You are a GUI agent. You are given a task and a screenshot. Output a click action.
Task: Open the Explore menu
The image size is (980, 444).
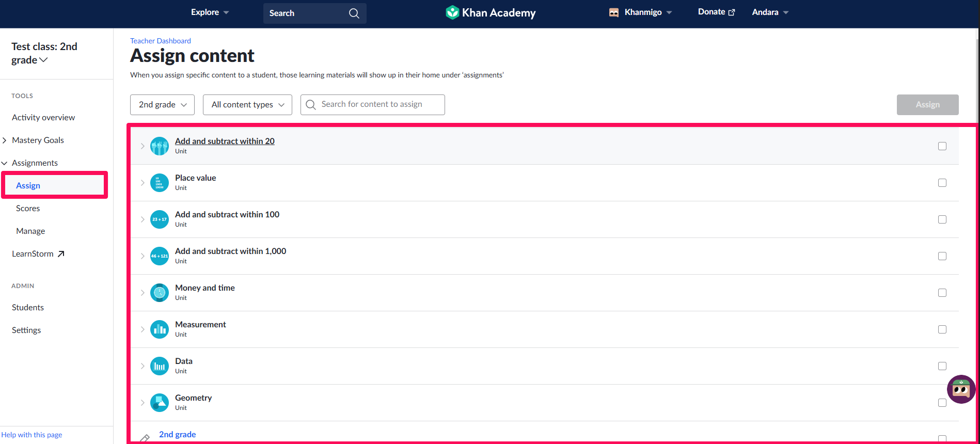[x=210, y=12]
